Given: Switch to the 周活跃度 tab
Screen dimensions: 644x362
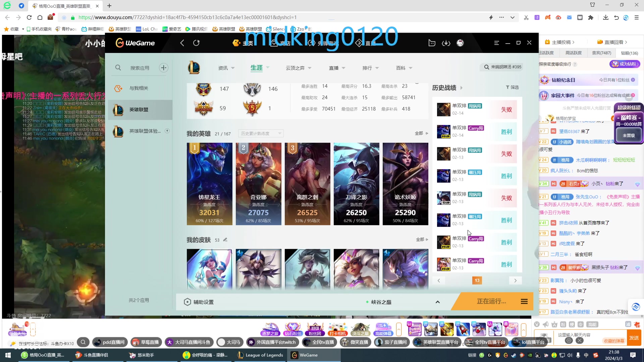Looking at the screenshot, I should pos(573,53).
